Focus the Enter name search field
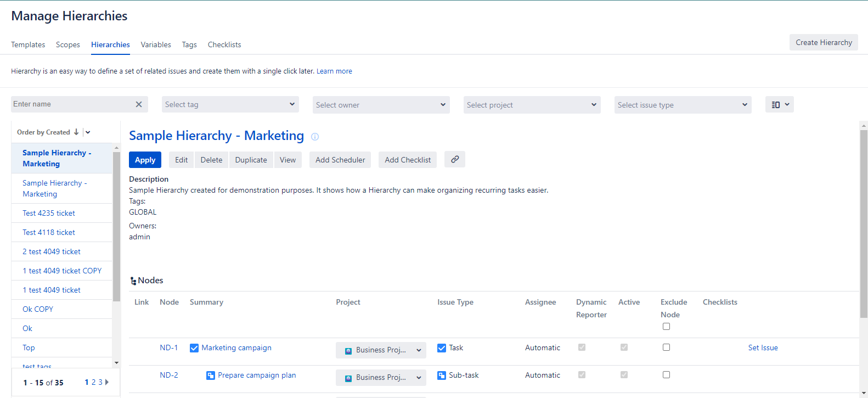 pos(71,104)
